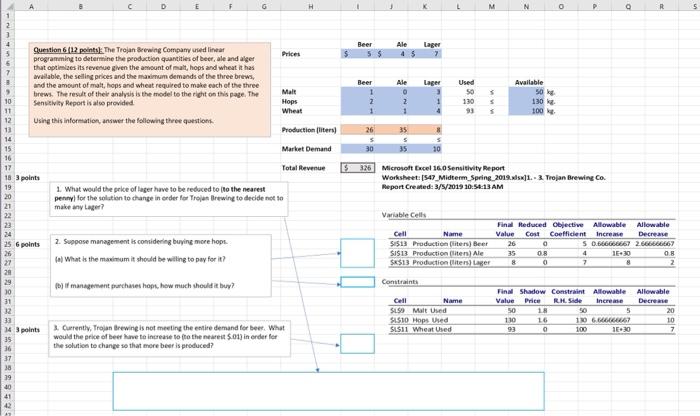This screenshot has width=700, height=416.
Task: Select row header 13
Action: [x=8, y=130]
